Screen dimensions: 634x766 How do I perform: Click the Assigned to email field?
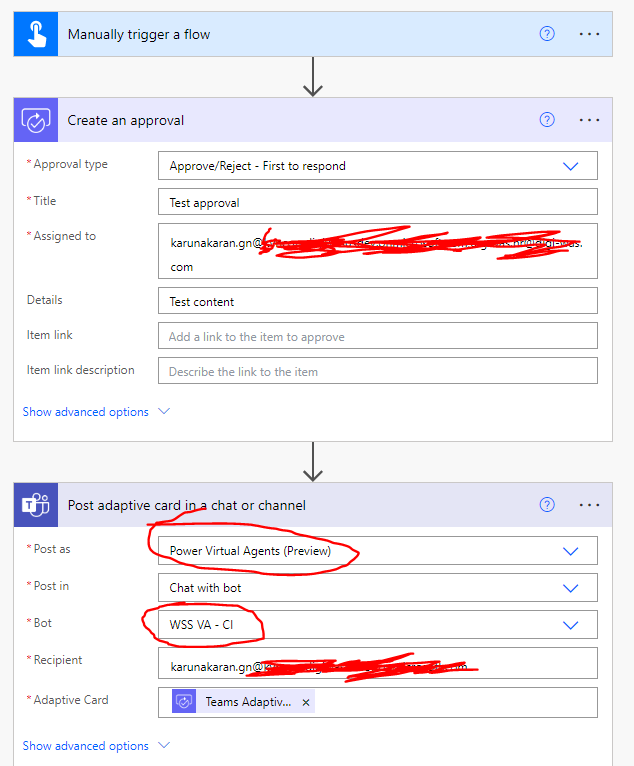[378, 251]
